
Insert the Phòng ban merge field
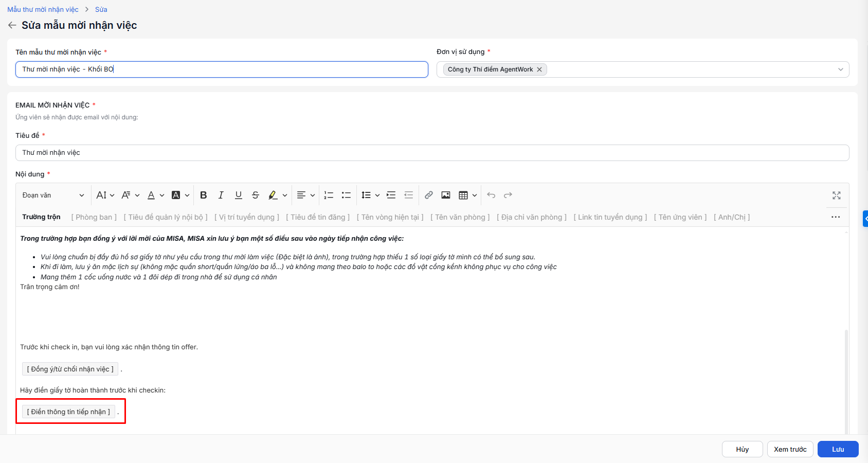94,217
